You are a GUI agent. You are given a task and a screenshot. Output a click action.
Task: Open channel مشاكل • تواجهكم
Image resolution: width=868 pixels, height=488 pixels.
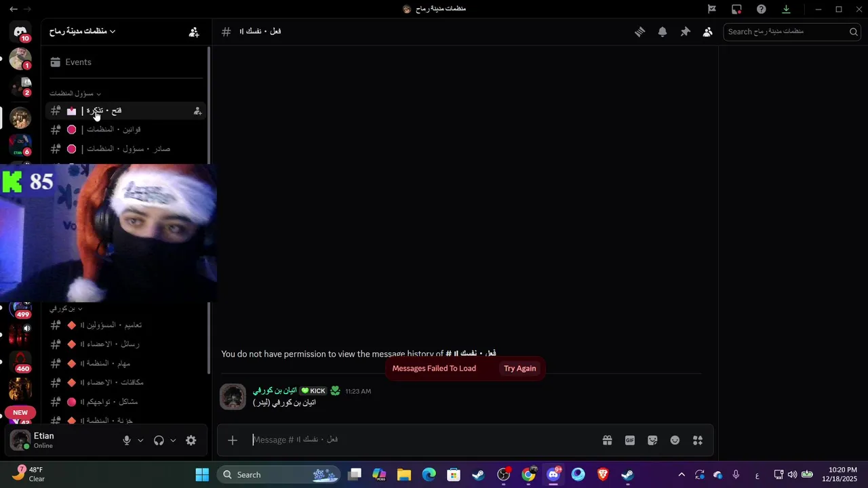(x=125, y=402)
